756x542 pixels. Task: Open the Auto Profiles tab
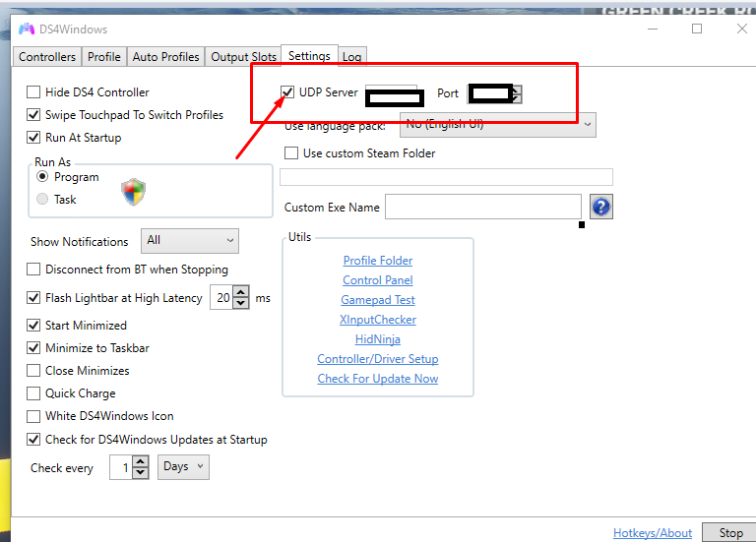pyautogui.click(x=165, y=57)
